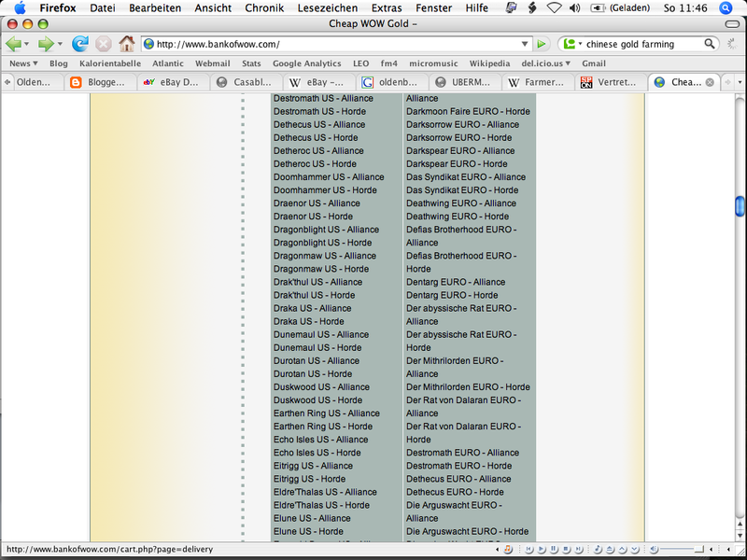Open the Extras menu
Viewport: 747px width, 560px height.
tap(387, 8)
